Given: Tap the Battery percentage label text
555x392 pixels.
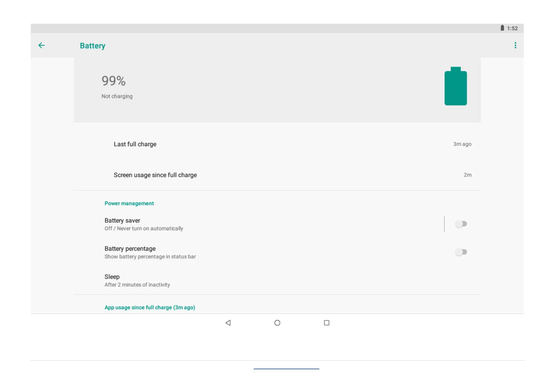Looking at the screenshot, I should click(x=130, y=249).
